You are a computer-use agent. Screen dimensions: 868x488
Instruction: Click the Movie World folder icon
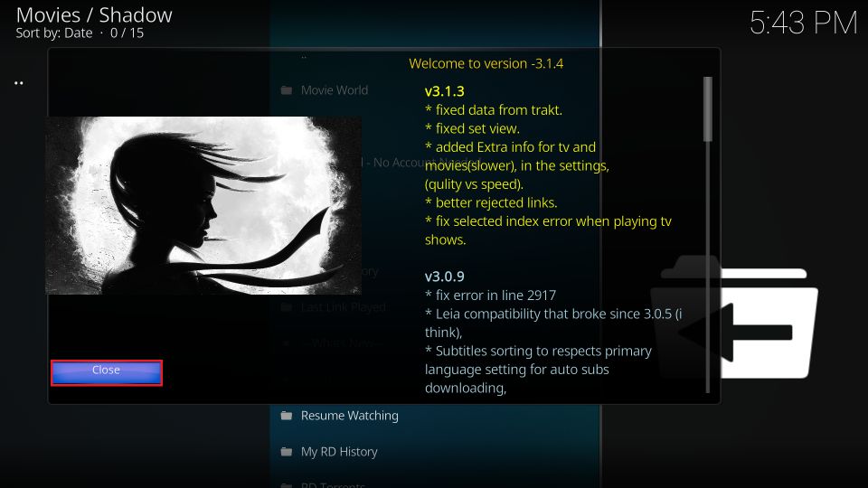pos(287,90)
